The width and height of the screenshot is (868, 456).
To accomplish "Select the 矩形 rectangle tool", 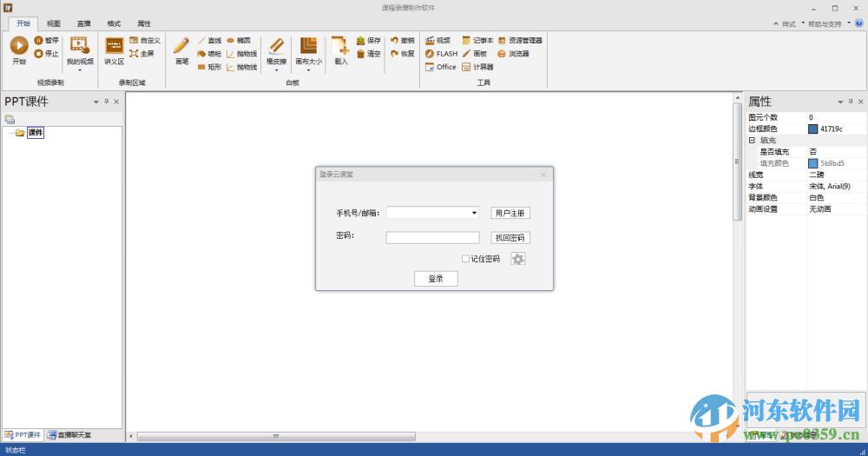I will (x=210, y=67).
